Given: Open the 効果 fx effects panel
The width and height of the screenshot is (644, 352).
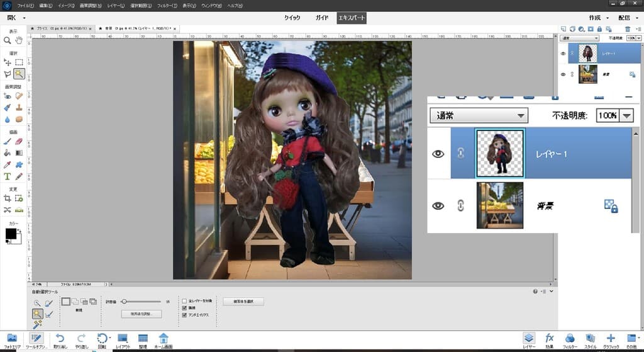Looking at the screenshot, I should [549, 339].
